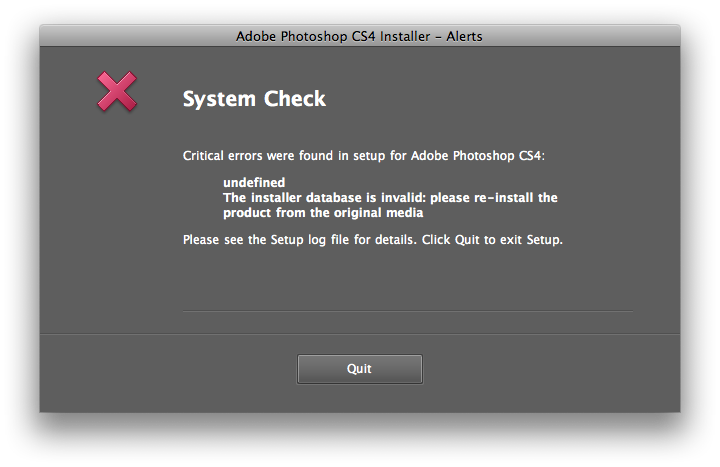Click "Please see the Setup log file" text
This screenshot has height=467, width=720.
[x=266, y=240]
